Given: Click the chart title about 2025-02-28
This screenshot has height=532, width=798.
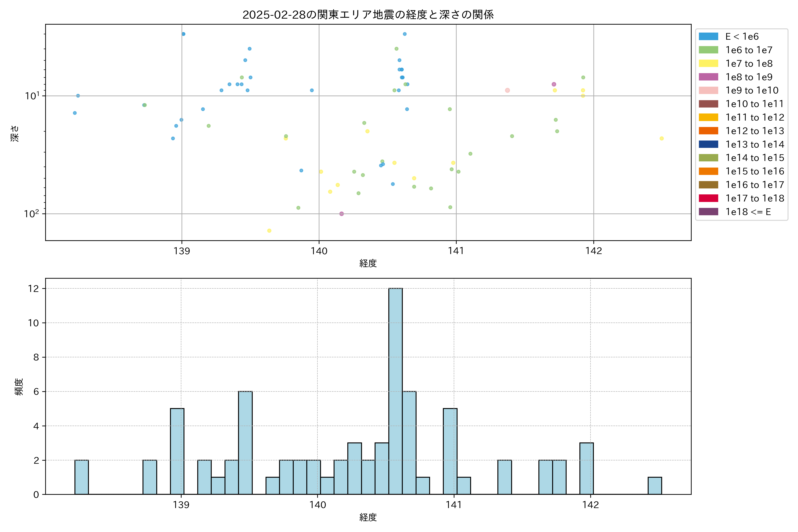Looking at the screenshot, I should (368, 15).
